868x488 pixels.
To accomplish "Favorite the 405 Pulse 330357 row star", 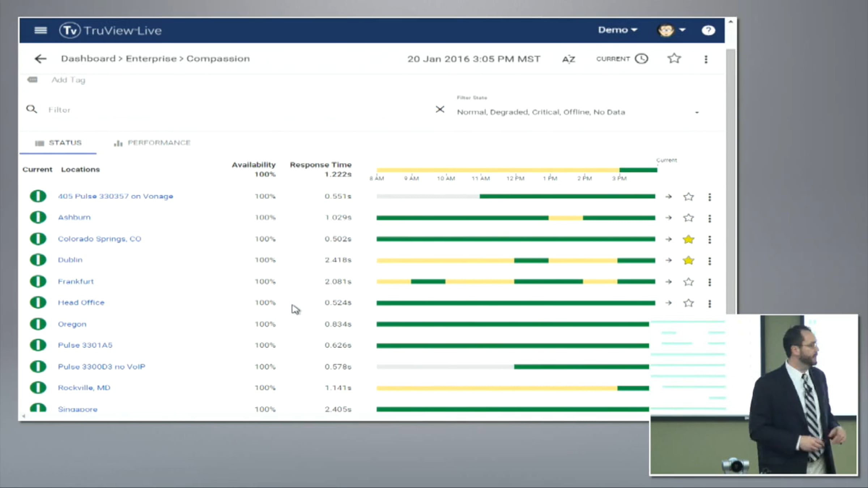I will (x=688, y=197).
